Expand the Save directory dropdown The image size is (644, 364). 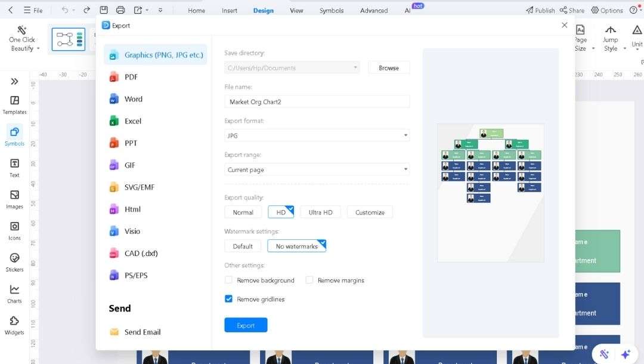coord(356,67)
